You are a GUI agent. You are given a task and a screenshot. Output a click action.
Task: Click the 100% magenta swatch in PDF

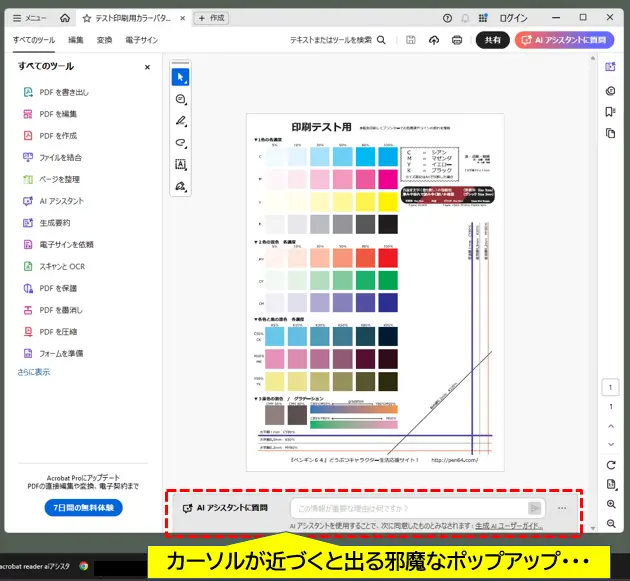coord(388,179)
